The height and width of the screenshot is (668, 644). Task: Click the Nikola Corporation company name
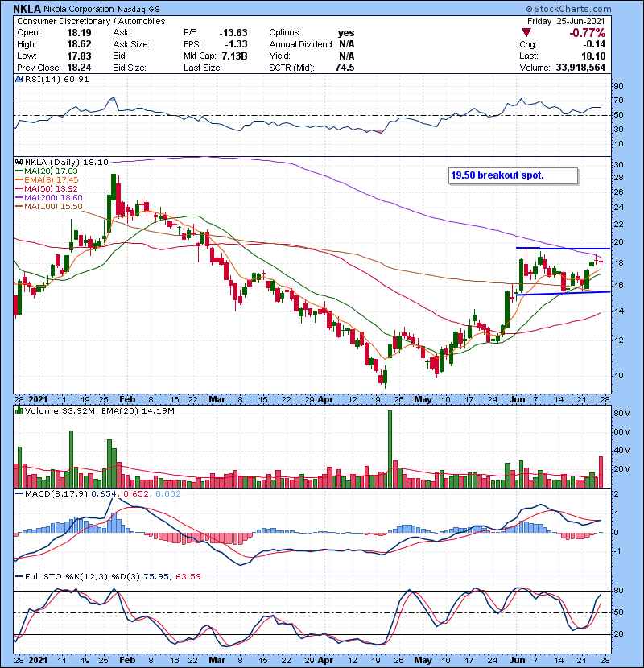coord(79,9)
